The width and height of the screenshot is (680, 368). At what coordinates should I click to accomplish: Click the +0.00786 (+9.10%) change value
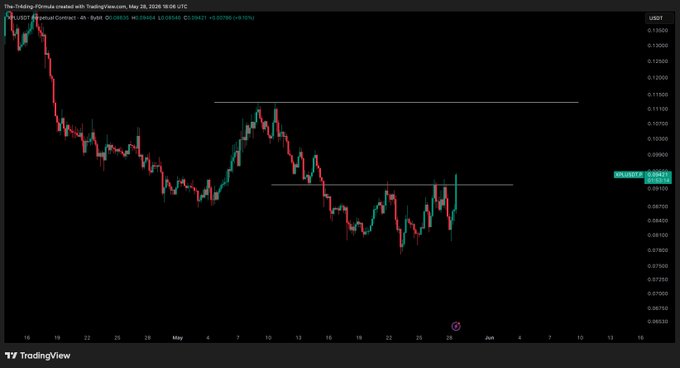[231, 18]
